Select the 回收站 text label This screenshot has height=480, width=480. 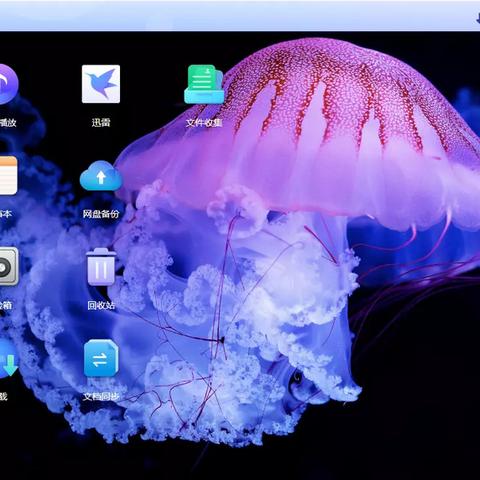(x=101, y=305)
